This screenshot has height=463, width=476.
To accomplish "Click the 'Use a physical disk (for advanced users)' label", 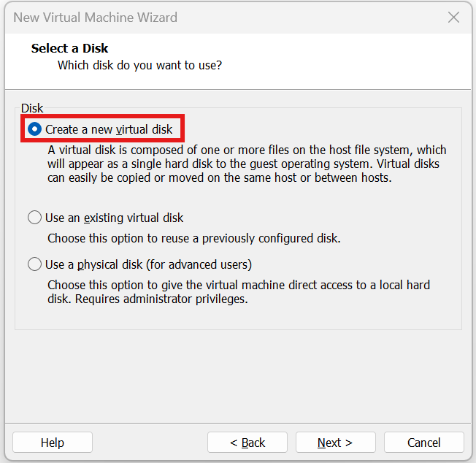I will point(148,264).
